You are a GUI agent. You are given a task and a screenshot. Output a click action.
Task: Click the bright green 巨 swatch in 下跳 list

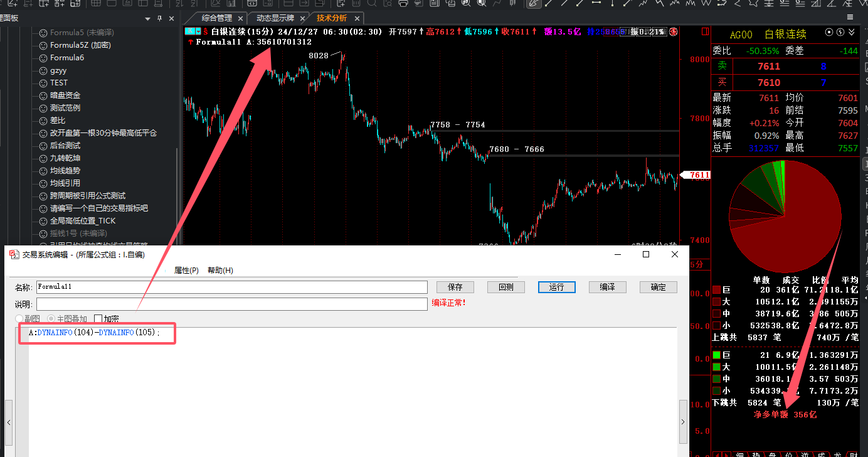(x=717, y=355)
